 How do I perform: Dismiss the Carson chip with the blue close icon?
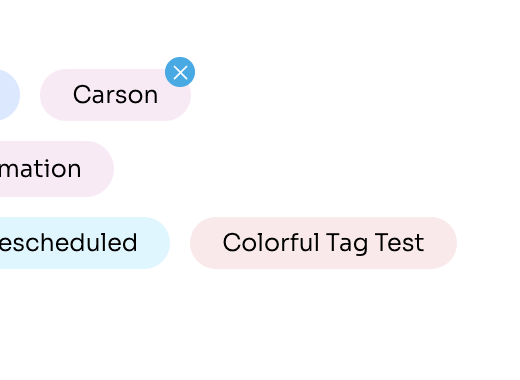coord(180,72)
